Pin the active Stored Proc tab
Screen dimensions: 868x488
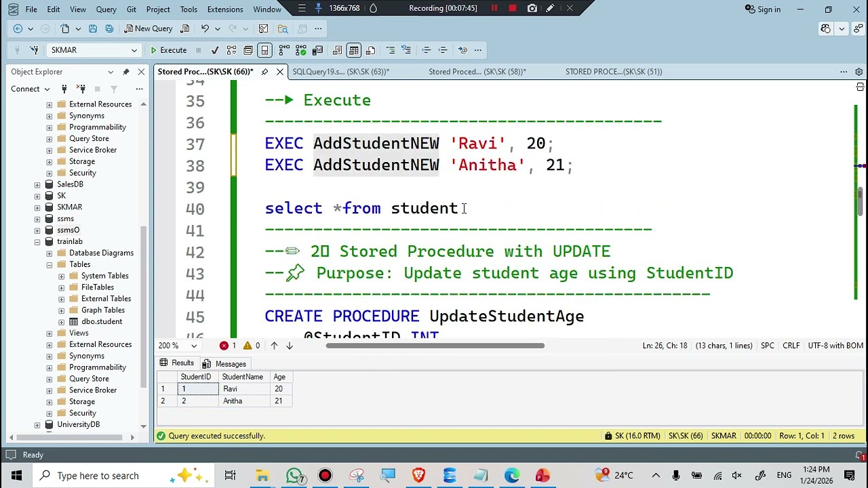click(264, 72)
